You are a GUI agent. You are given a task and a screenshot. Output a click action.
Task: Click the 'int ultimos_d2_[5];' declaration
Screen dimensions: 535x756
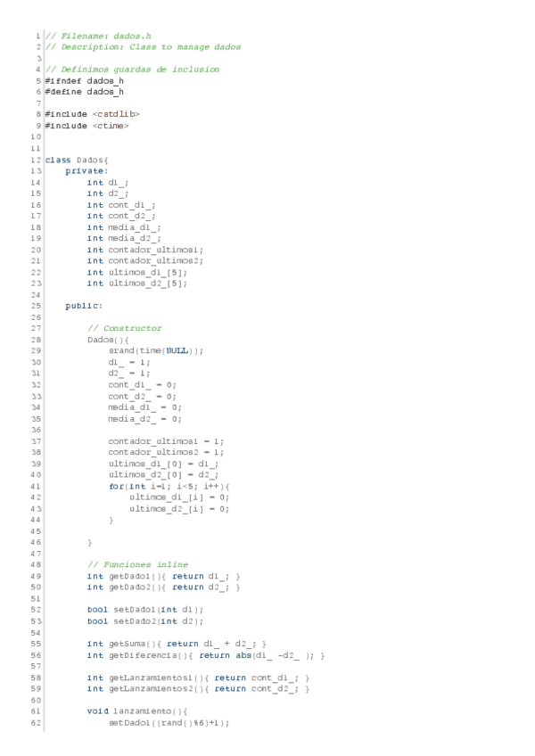(x=137, y=283)
